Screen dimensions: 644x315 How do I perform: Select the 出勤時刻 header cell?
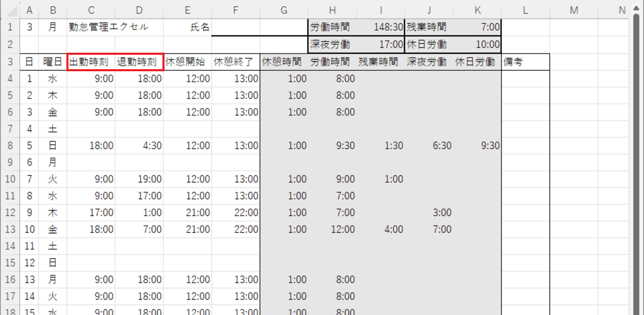91,62
